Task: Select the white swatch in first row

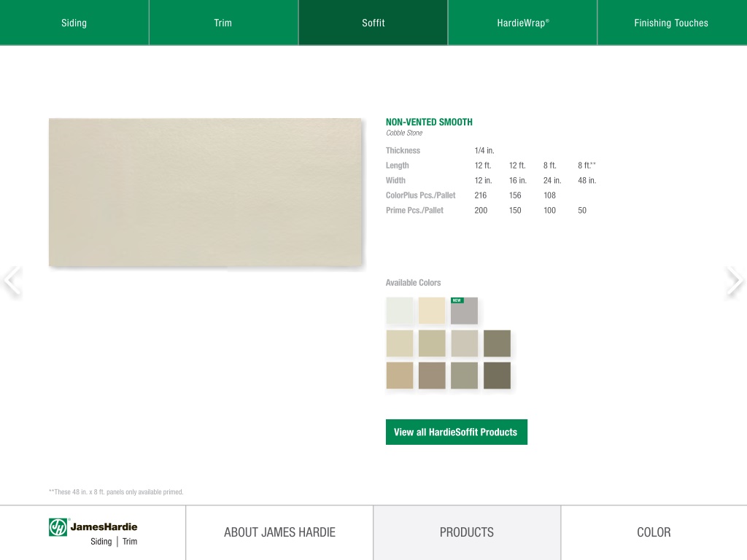Action: (x=400, y=311)
